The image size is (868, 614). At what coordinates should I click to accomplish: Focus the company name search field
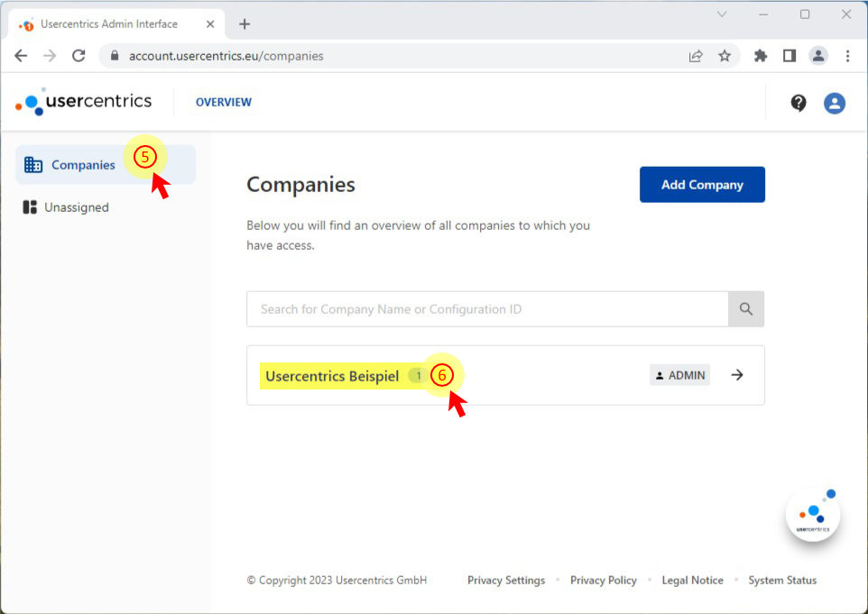coord(487,309)
